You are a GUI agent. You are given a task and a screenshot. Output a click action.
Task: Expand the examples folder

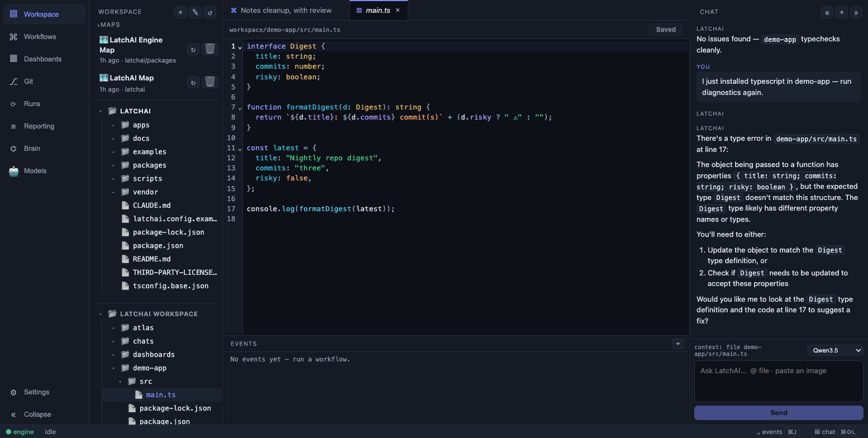pyautogui.click(x=114, y=152)
